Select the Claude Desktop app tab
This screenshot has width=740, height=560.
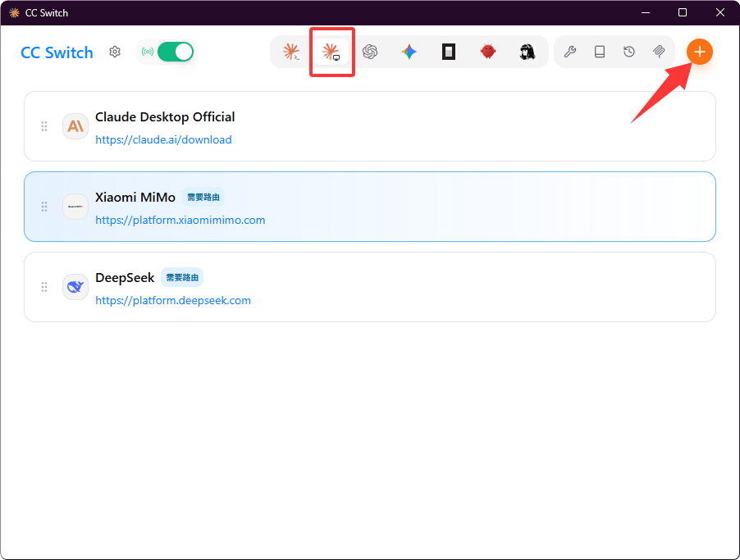point(331,52)
